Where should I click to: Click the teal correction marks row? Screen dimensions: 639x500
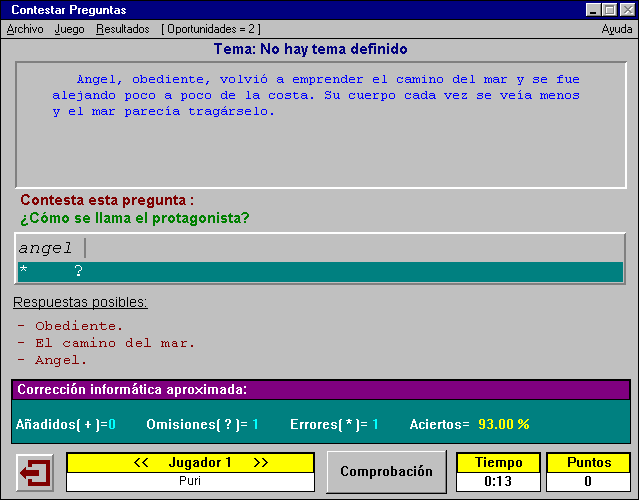point(320,271)
